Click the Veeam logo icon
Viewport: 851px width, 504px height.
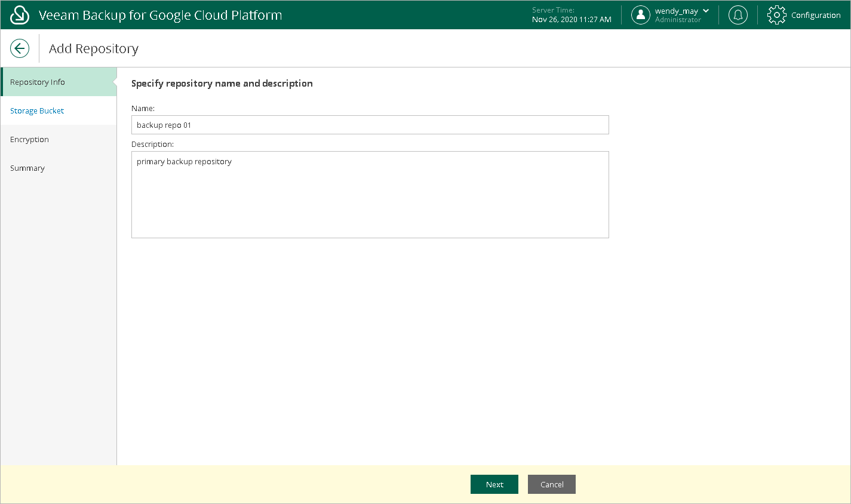20,15
